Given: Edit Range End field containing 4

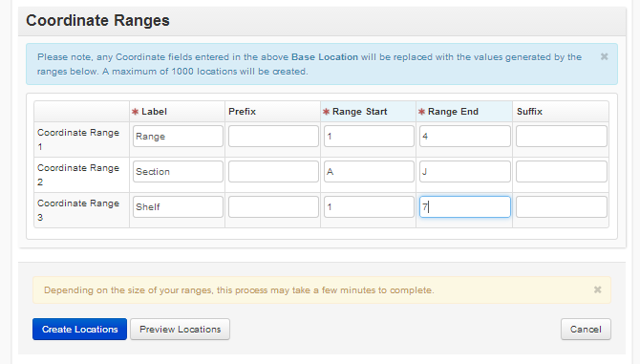Looking at the screenshot, I should pyautogui.click(x=465, y=137).
